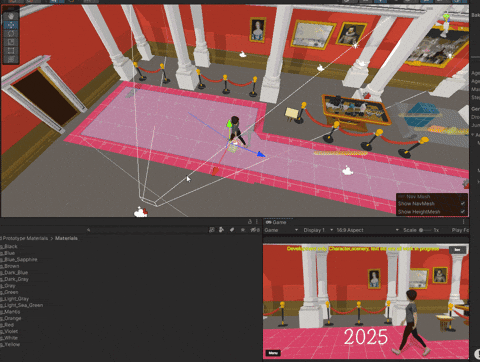This screenshot has height=362, width=480.
Task: Open the Display 1 dropdown
Action: pos(318,230)
